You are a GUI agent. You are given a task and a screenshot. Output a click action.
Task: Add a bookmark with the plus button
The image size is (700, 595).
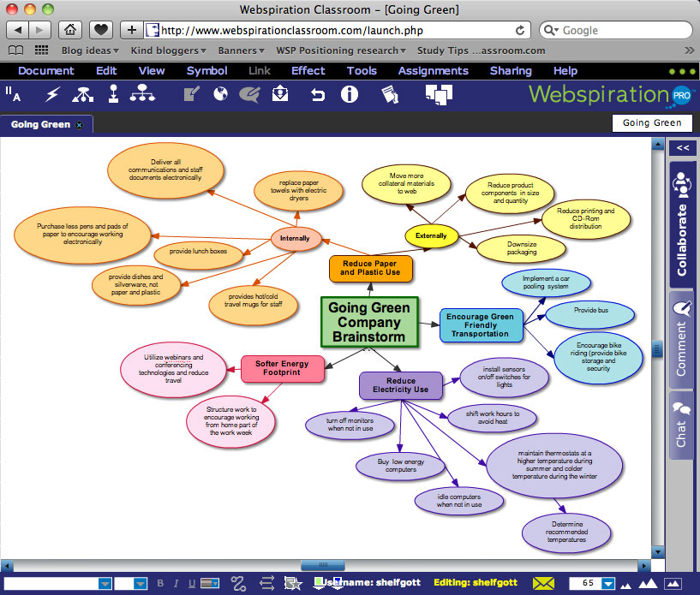pyautogui.click(x=132, y=30)
